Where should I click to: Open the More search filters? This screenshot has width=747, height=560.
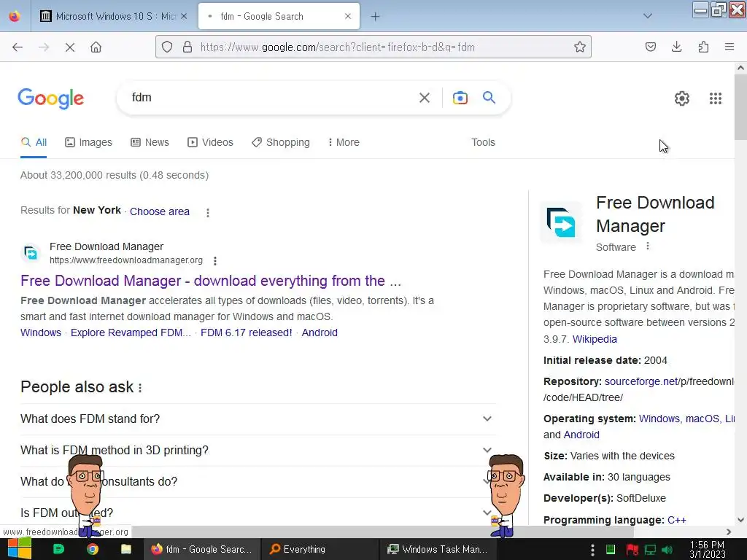(x=344, y=142)
